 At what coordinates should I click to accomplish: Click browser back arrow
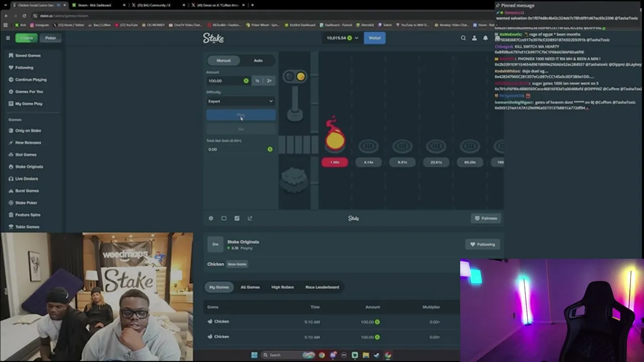(x=6, y=16)
